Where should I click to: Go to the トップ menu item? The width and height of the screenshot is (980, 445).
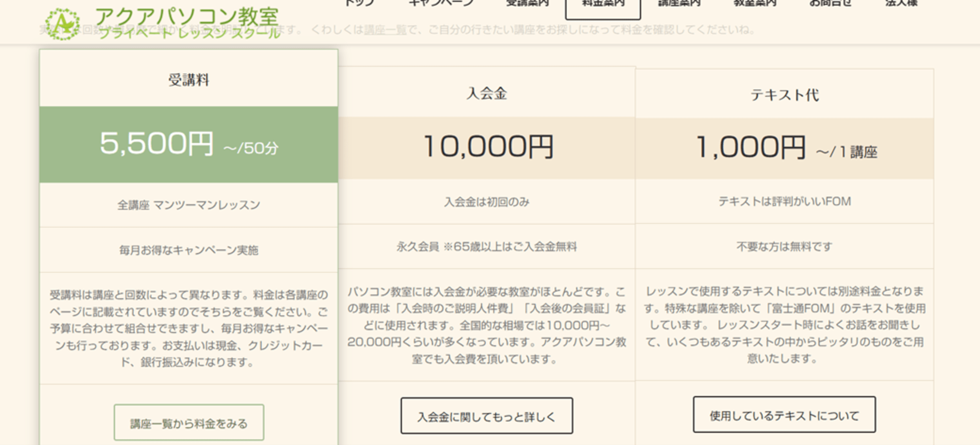(x=360, y=3)
